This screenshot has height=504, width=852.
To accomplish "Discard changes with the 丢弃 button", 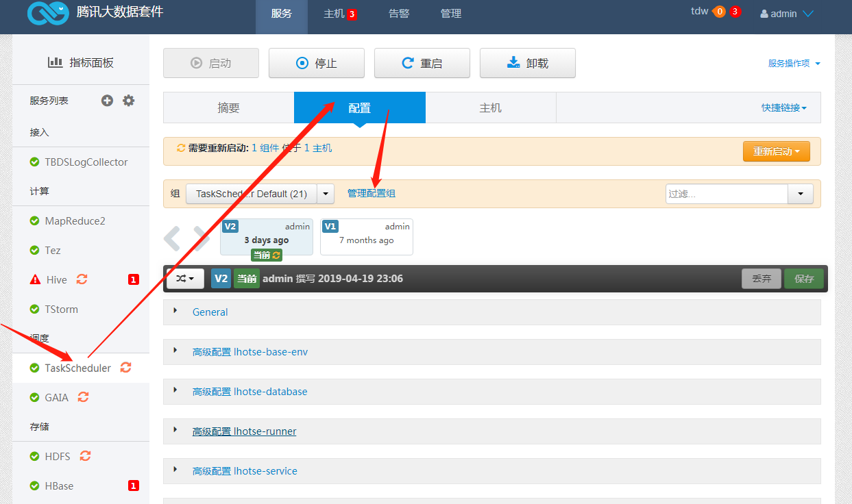I will click(x=762, y=279).
